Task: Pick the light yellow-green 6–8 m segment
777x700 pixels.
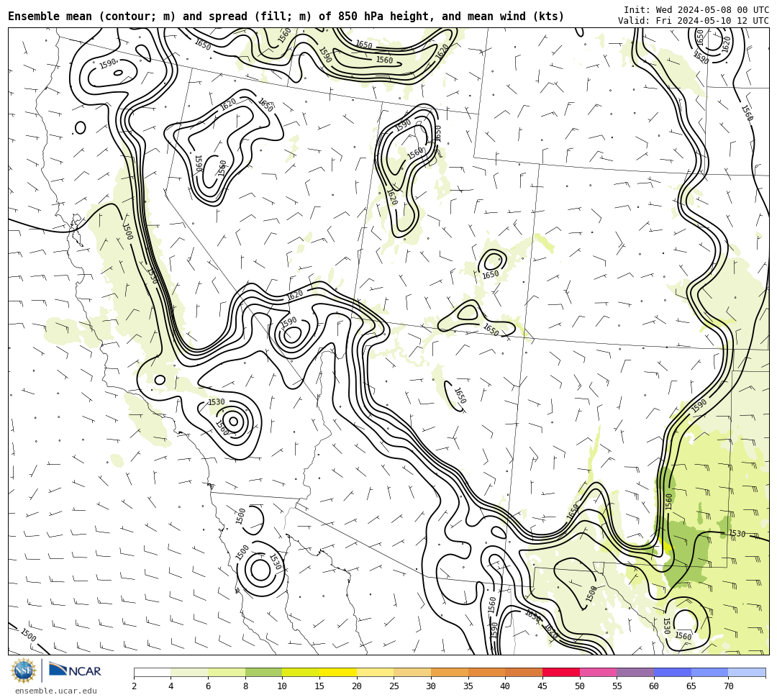Action: click(x=227, y=673)
